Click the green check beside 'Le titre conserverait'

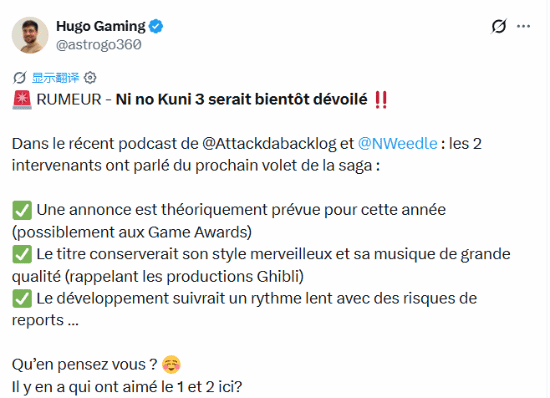pyautogui.click(x=22, y=255)
